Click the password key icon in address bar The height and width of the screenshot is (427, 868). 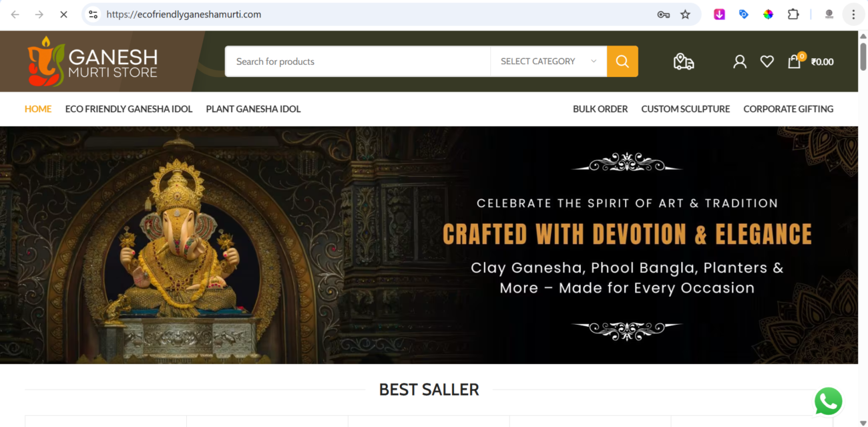click(x=663, y=14)
